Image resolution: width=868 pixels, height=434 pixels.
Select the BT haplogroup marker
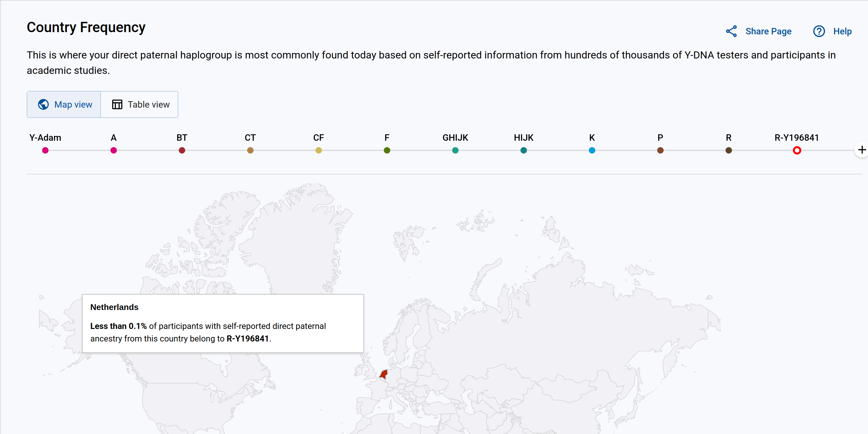[182, 150]
